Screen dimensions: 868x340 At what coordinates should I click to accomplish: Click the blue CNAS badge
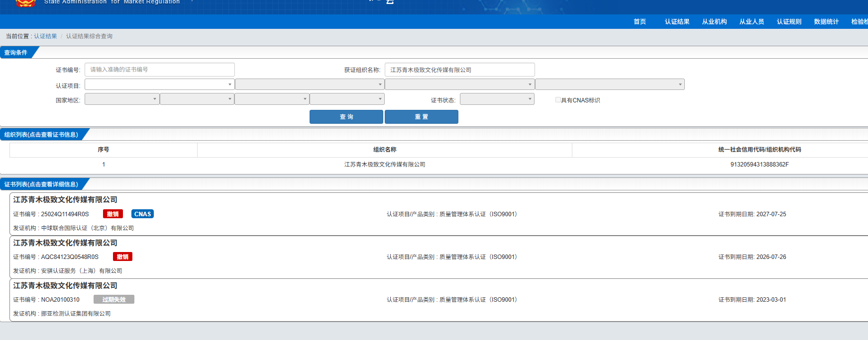pyautogui.click(x=142, y=214)
